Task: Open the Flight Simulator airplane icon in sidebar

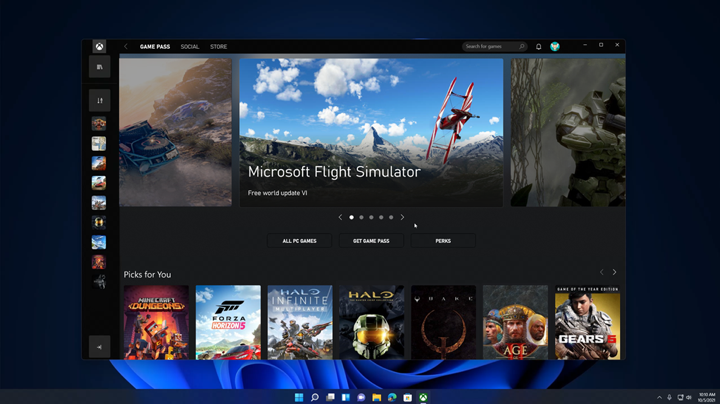Action: point(99,242)
